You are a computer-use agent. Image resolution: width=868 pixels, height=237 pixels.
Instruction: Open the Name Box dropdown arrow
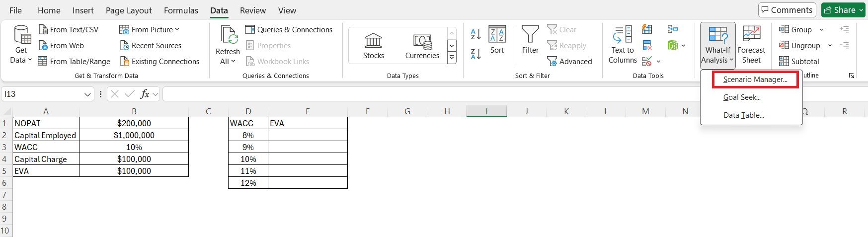click(x=88, y=94)
